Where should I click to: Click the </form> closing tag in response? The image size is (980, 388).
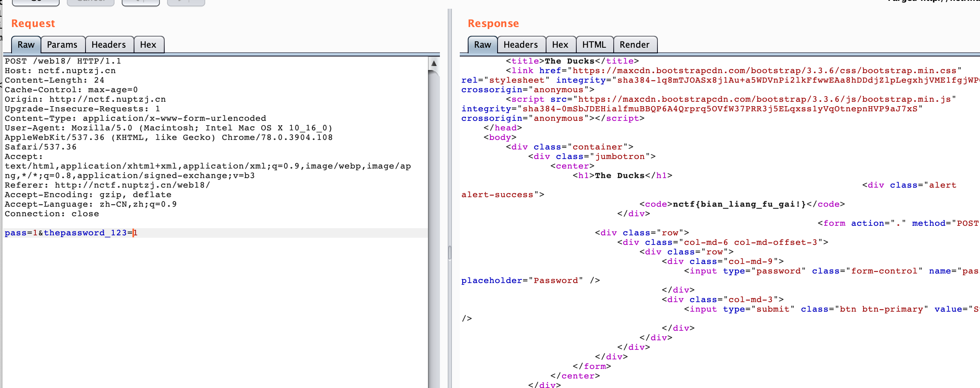[x=592, y=367]
